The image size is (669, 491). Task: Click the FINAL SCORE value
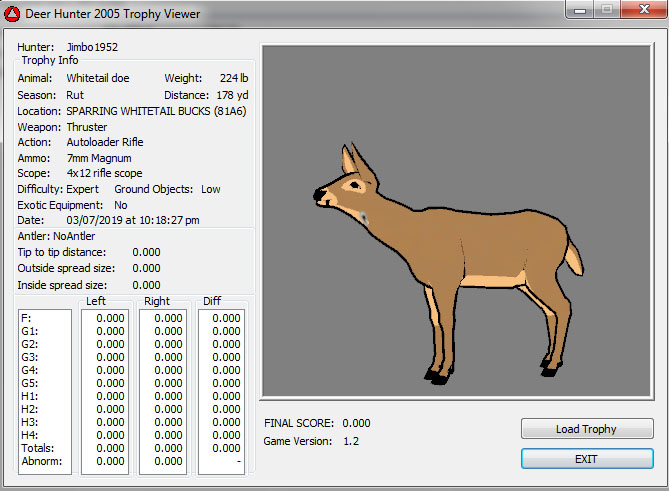pos(356,423)
